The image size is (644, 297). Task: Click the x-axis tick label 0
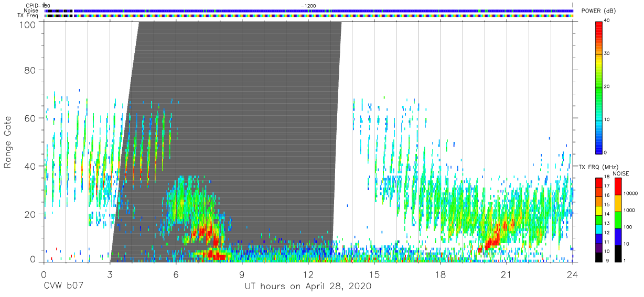[x=44, y=274]
